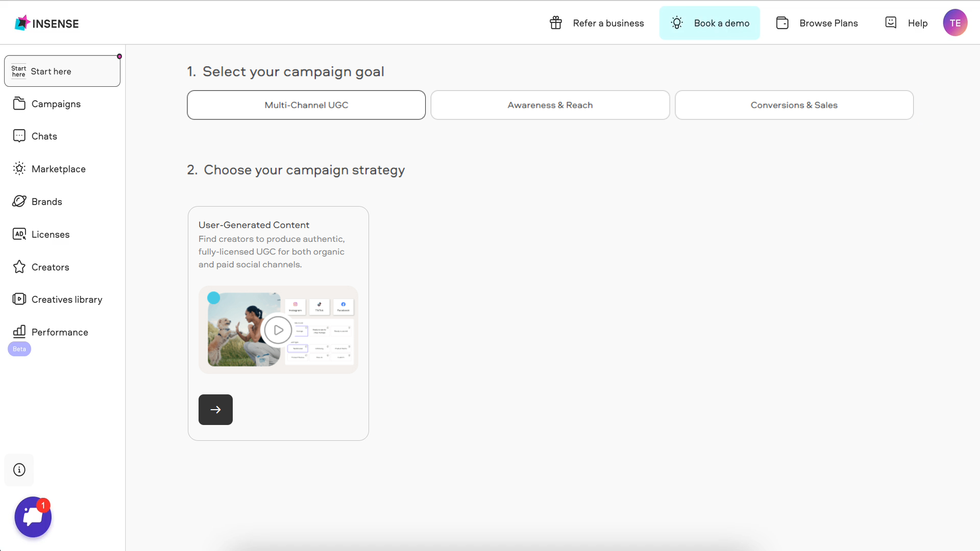Open Performance bar chart icon
The width and height of the screenshot is (980, 551).
click(x=19, y=332)
